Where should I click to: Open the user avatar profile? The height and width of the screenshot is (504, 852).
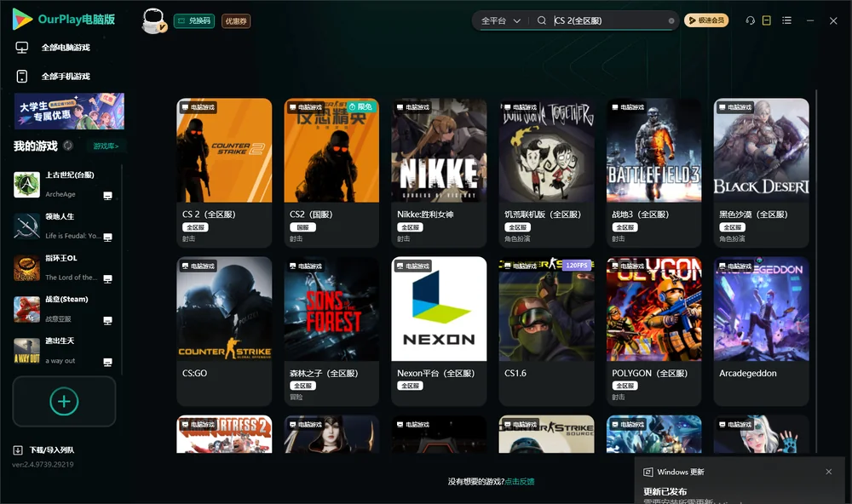pos(153,20)
